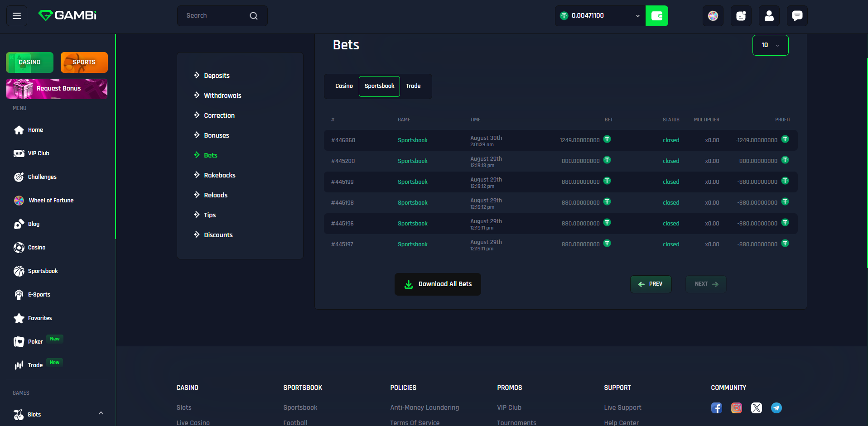868x426 pixels.
Task: Open Deposits in account menu
Action: pos(217,76)
